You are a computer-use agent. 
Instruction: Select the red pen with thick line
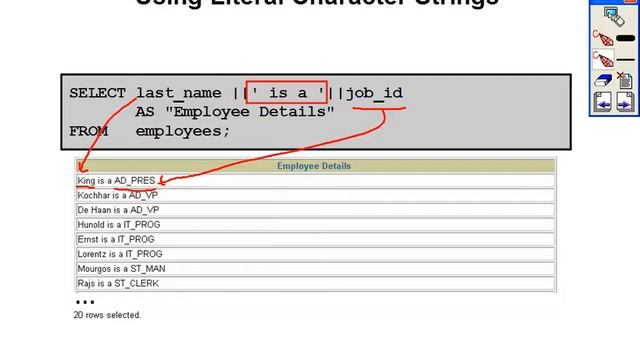(x=603, y=39)
